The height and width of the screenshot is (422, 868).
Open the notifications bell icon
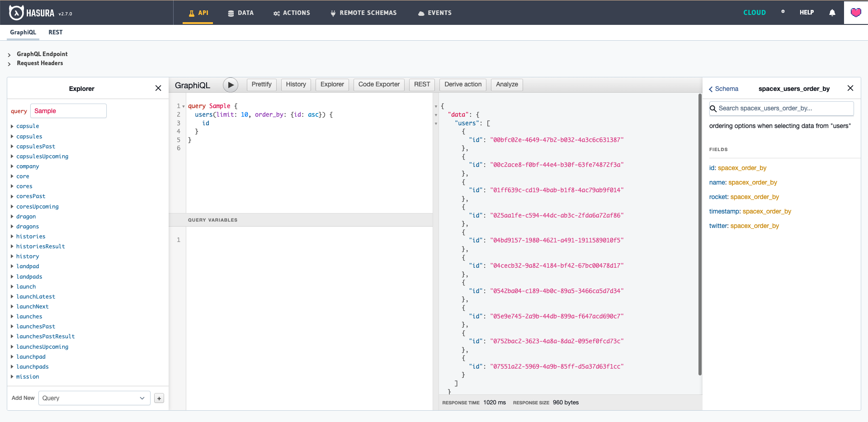tap(832, 13)
